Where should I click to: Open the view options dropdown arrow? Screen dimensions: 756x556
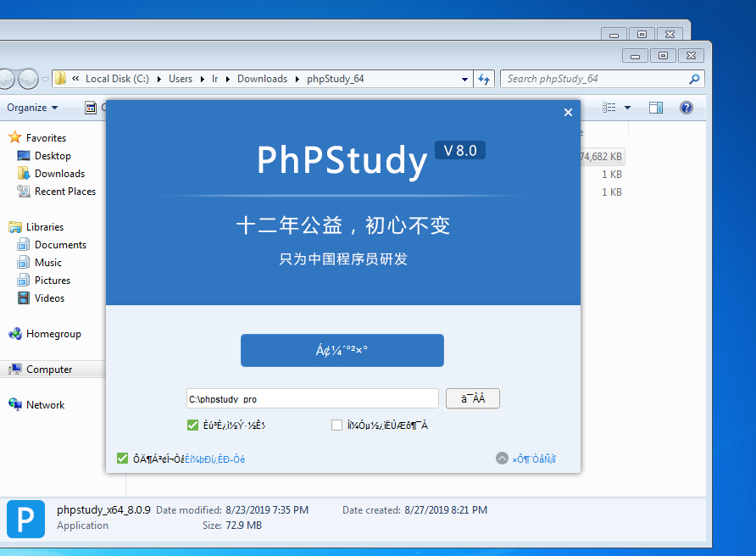tap(627, 108)
